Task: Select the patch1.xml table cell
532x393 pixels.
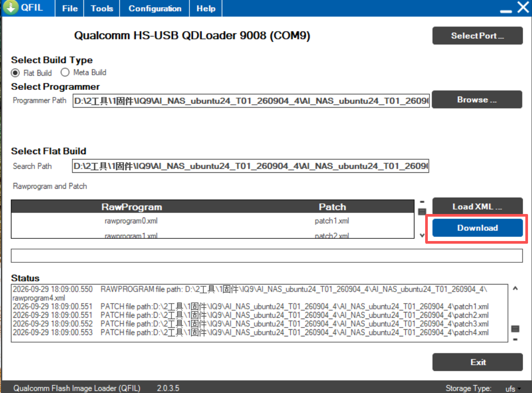Action: pos(332,221)
